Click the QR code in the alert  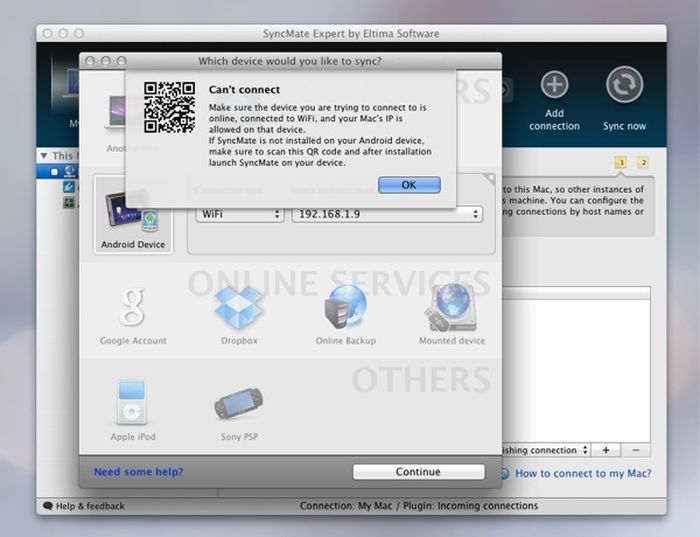[170, 107]
